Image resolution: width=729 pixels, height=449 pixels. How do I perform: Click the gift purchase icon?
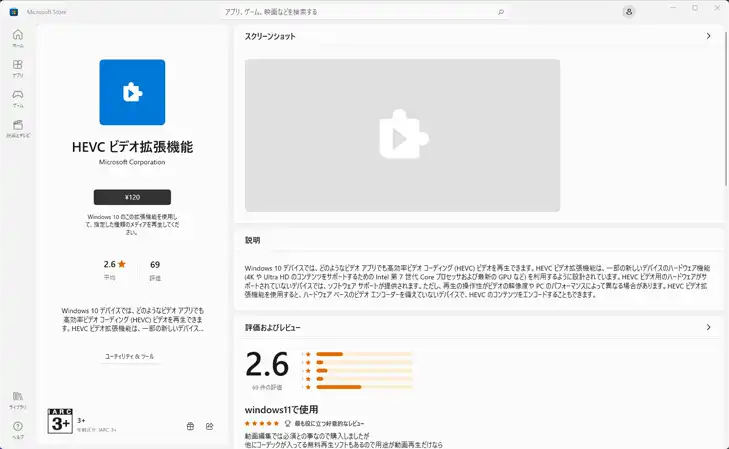click(190, 426)
